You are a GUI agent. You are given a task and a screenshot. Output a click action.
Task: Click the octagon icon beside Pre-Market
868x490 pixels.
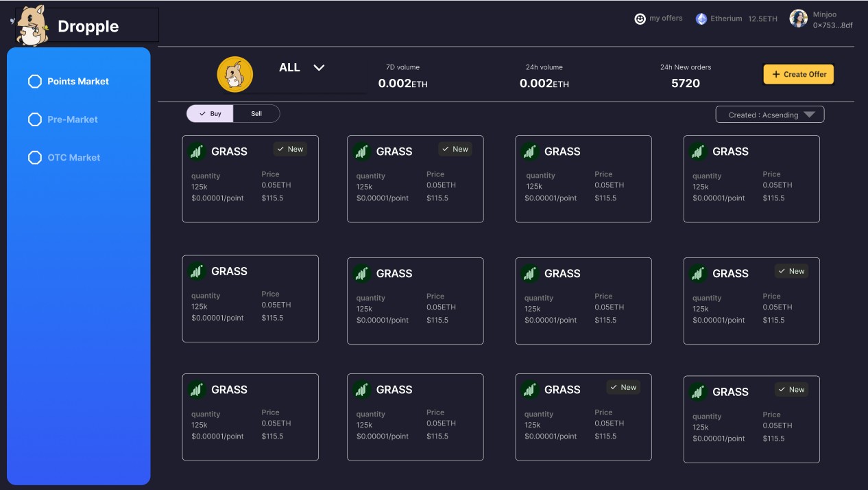(35, 119)
